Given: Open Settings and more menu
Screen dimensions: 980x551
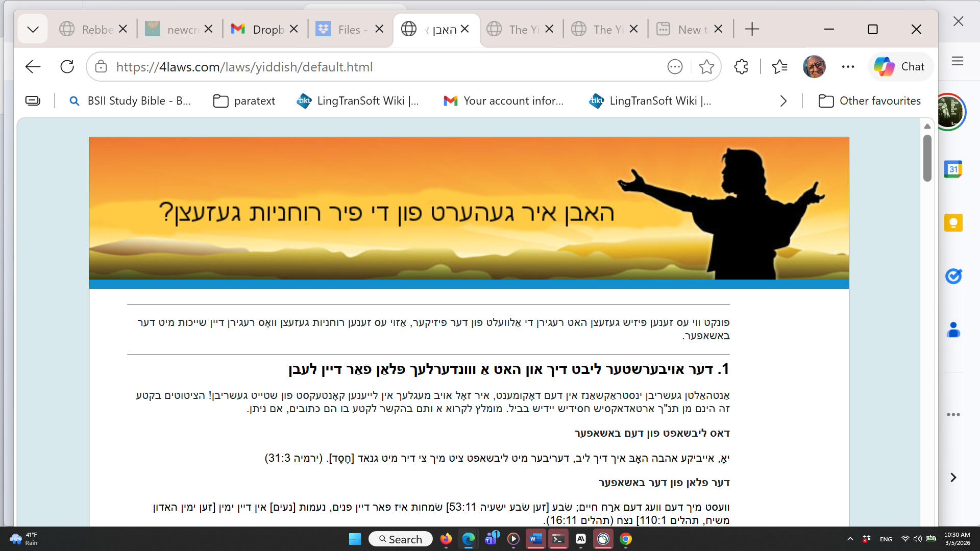Looking at the screenshot, I should point(848,67).
